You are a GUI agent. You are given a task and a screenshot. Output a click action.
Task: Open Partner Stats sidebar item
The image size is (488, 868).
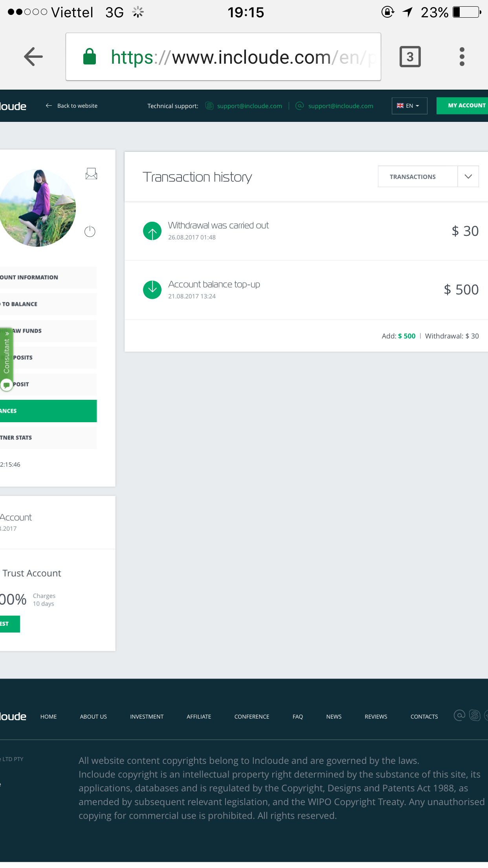(x=47, y=438)
